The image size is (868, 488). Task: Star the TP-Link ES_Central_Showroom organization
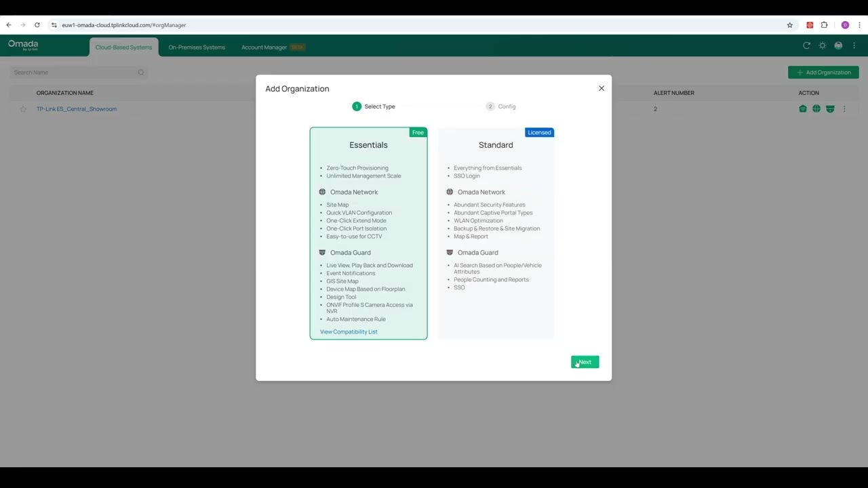(x=23, y=109)
